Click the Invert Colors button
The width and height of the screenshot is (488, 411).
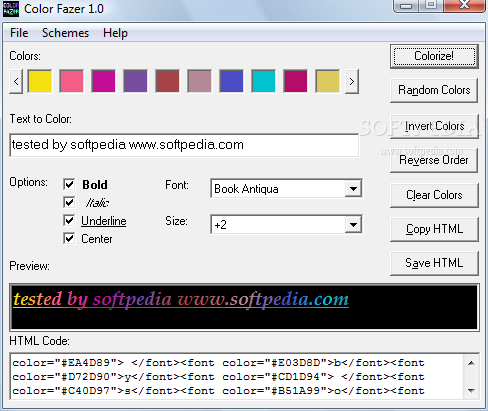point(434,126)
